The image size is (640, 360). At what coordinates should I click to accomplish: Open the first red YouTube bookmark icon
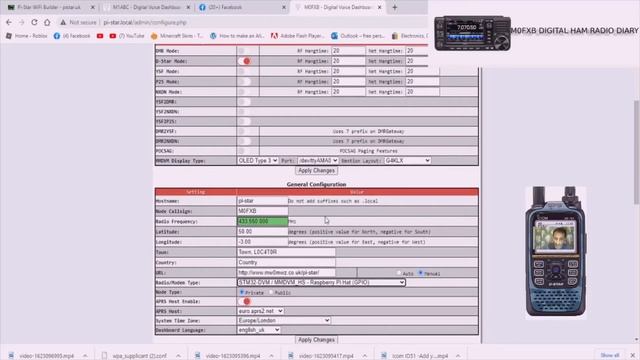click(100, 36)
